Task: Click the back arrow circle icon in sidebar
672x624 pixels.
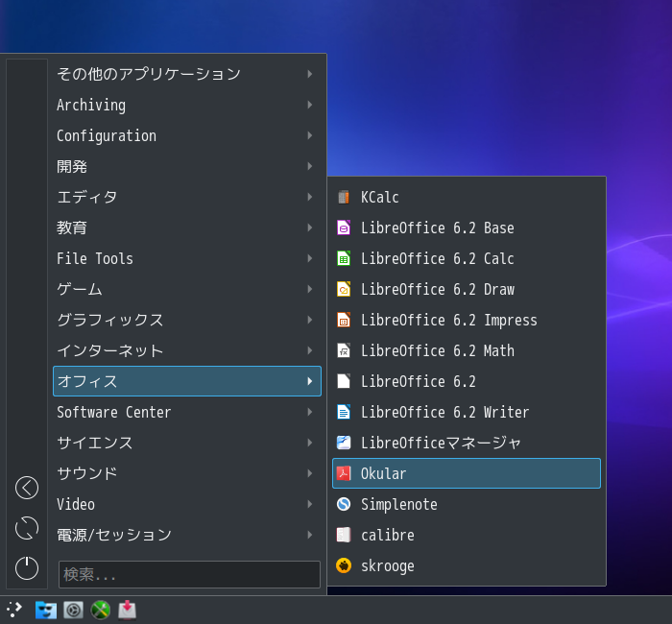Action: tap(27, 488)
